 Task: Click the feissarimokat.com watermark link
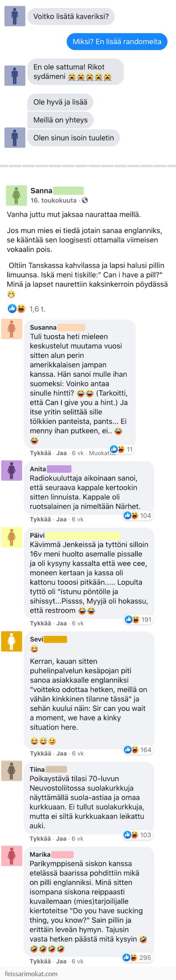pyautogui.click(x=31, y=973)
